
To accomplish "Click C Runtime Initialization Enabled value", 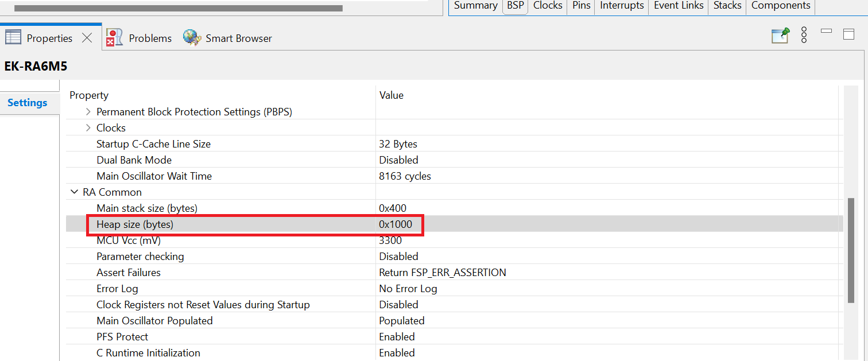I will (397, 353).
